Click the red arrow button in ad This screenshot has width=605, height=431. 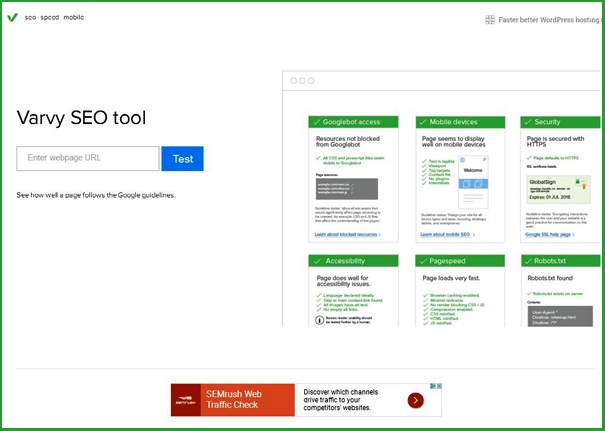pyautogui.click(x=416, y=401)
